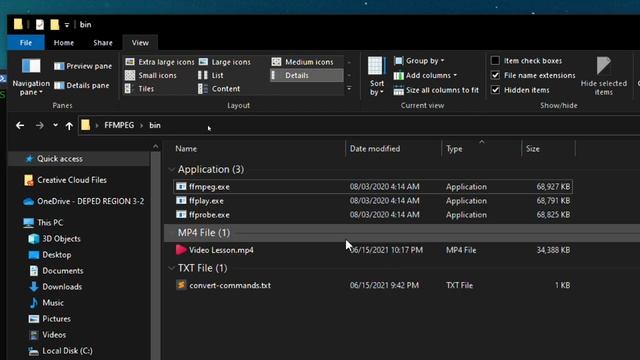Viewport: 640px width, 360px height.
Task: Select Video Lesson.mp4 file
Action: point(373,250)
